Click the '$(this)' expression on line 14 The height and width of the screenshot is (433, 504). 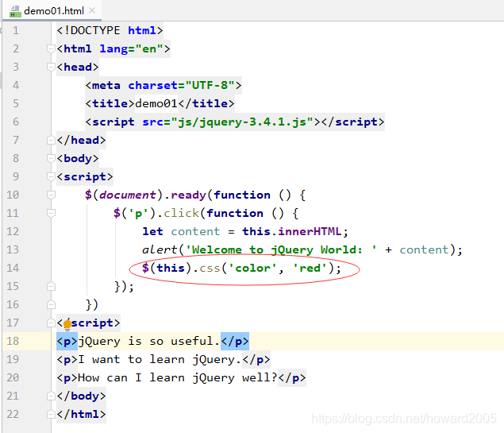[x=167, y=268]
